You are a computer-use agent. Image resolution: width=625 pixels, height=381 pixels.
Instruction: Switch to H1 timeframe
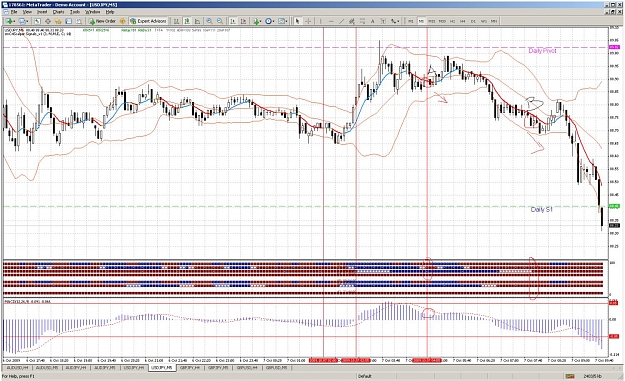tap(452, 21)
